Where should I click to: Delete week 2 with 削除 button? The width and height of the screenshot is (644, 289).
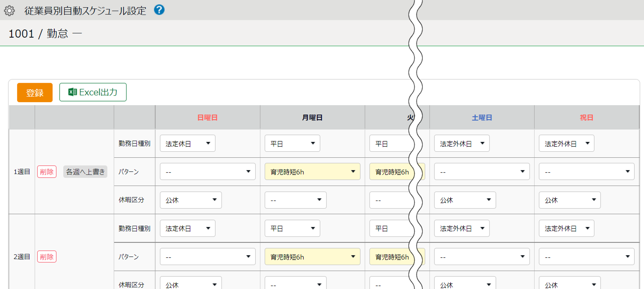pos(47,257)
